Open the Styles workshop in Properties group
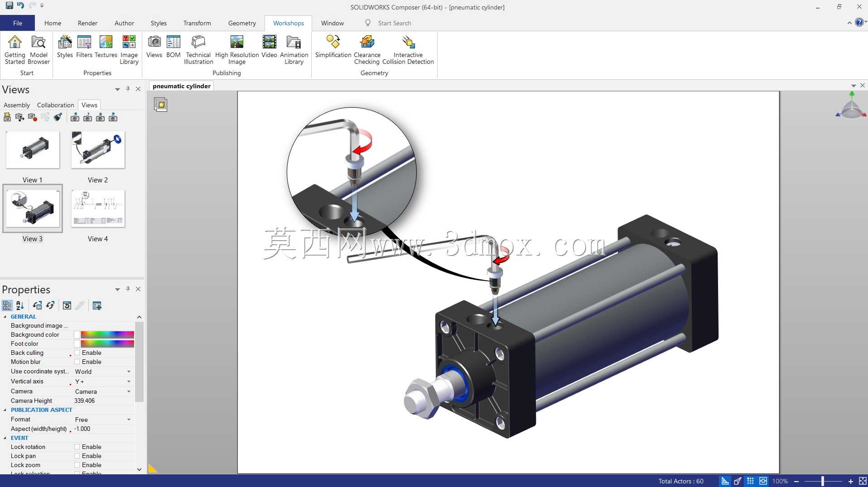Screen dimensions: 868x487 click(65, 47)
